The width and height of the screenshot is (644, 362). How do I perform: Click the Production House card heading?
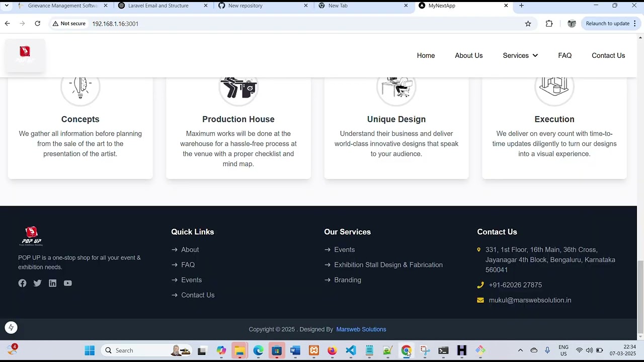(238, 119)
